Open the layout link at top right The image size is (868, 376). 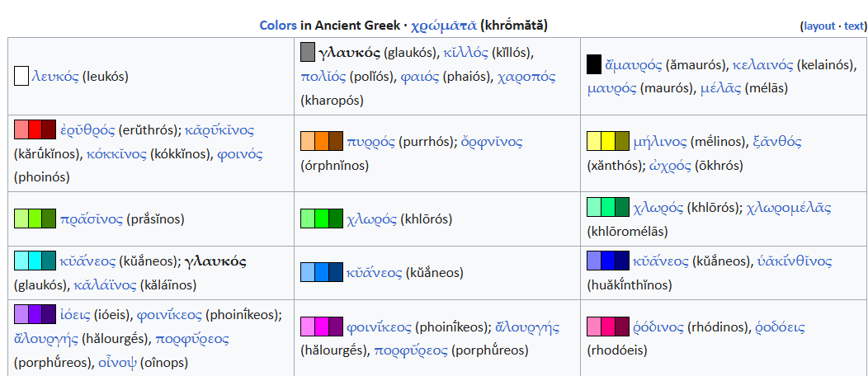819,26
